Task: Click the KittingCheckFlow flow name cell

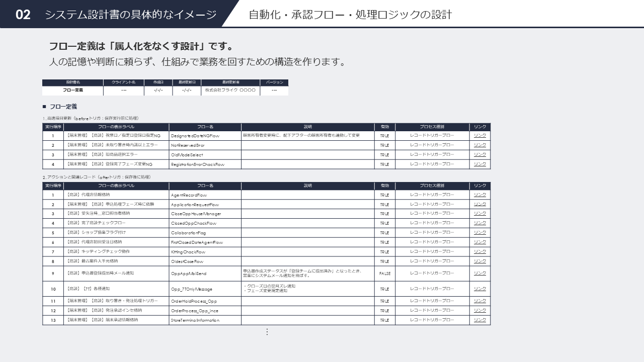Action: pos(188,252)
